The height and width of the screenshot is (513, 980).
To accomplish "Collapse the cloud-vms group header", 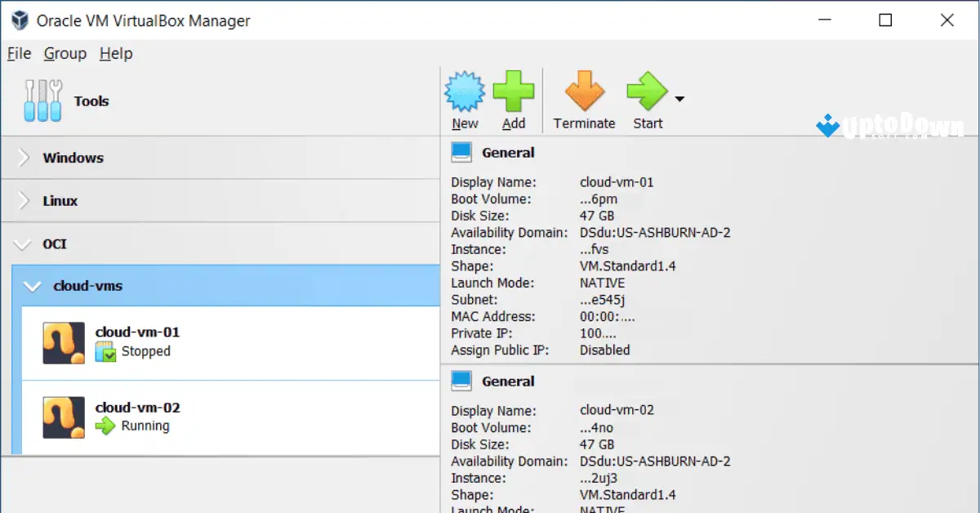I will 33,287.
